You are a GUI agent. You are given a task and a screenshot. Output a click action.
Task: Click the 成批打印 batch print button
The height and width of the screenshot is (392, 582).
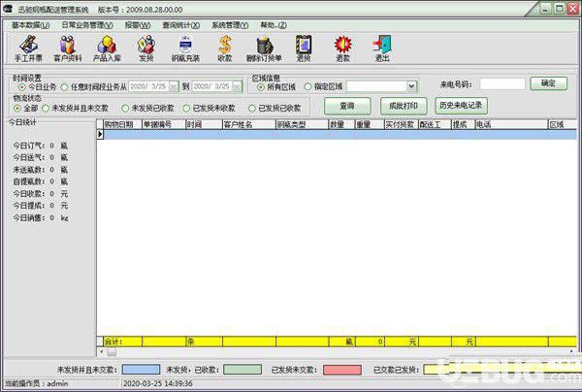coord(404,106)
